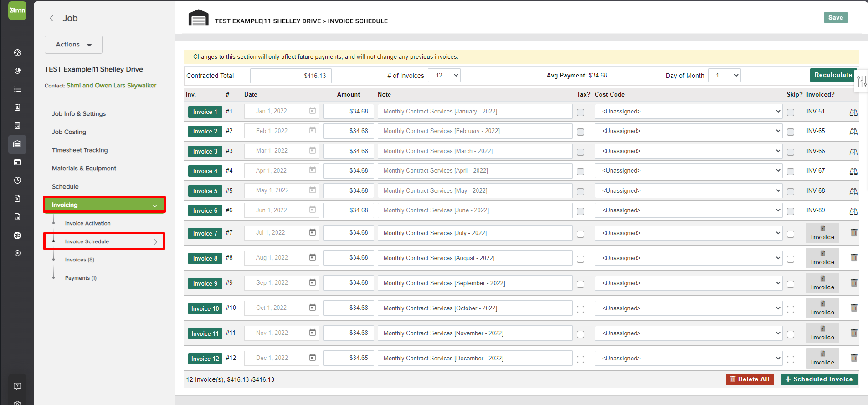Open the pie chart reports sidebar icon
Image resolution: width=868 pixels, height=405 pixels.
[17, 71]
